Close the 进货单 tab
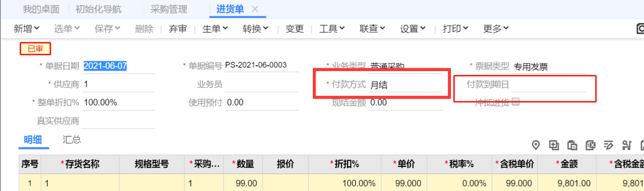The width and height of the screenshot is (644, 191). [255, 9]
